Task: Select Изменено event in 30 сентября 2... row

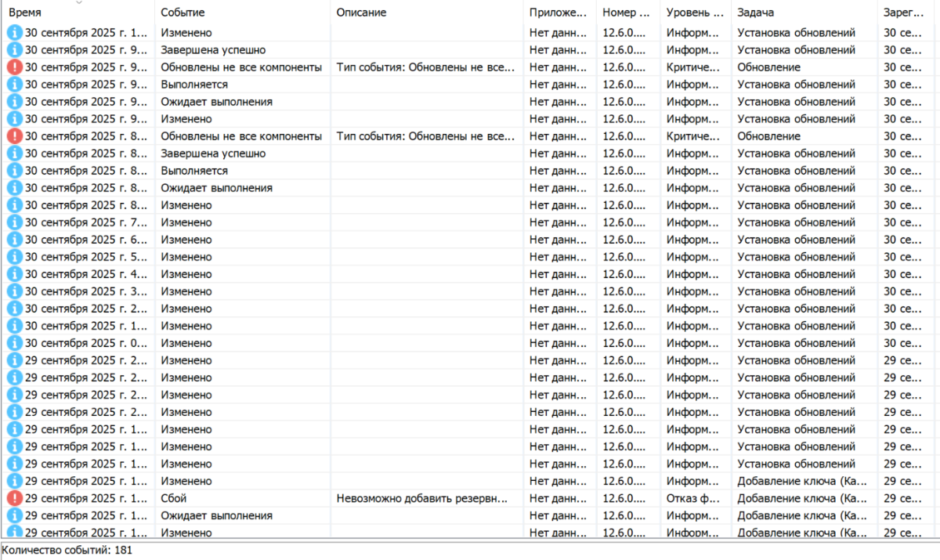Action: pyautogui.click(x=186, y=309)
